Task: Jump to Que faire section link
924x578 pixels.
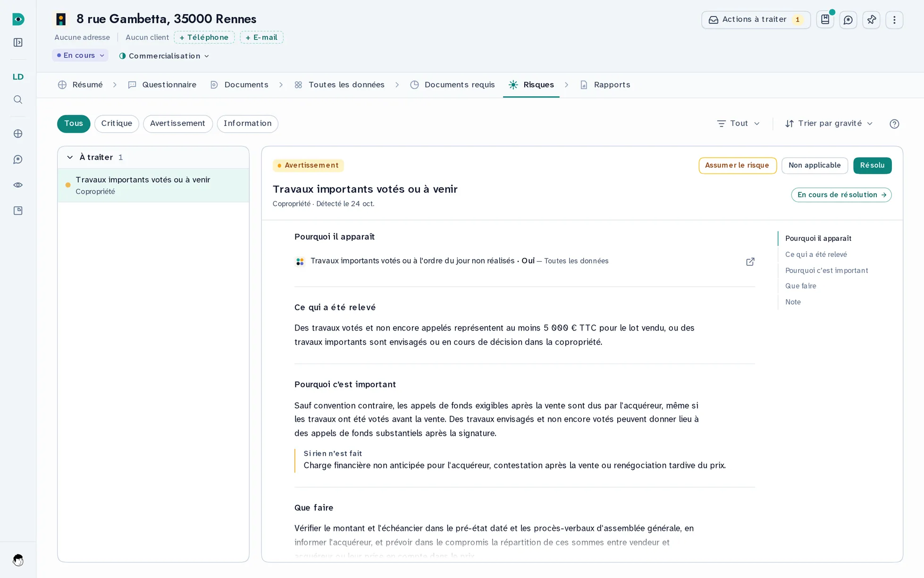Action: pyautogui.click(x=800, y=286)
